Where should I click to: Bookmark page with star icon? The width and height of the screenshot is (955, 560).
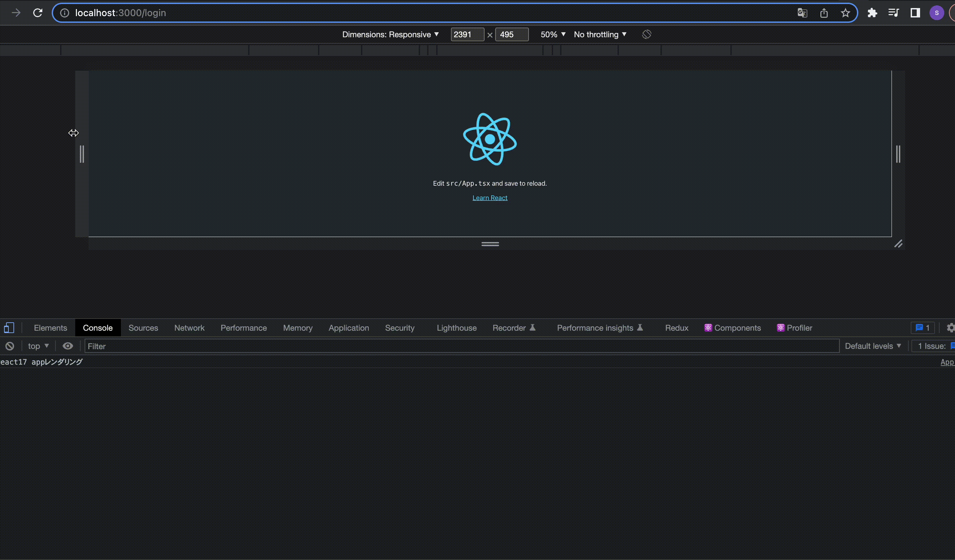pyautogui.click(x=845, y=13)
